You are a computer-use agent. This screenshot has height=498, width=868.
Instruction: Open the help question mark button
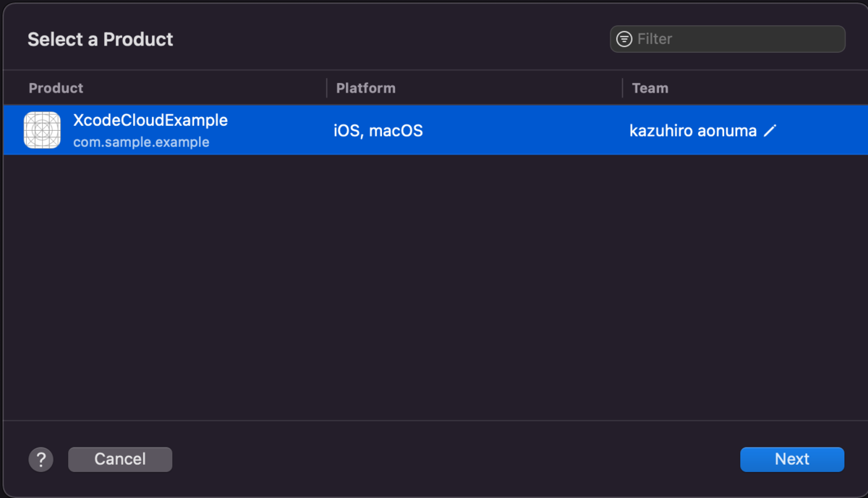pos(41,459)
